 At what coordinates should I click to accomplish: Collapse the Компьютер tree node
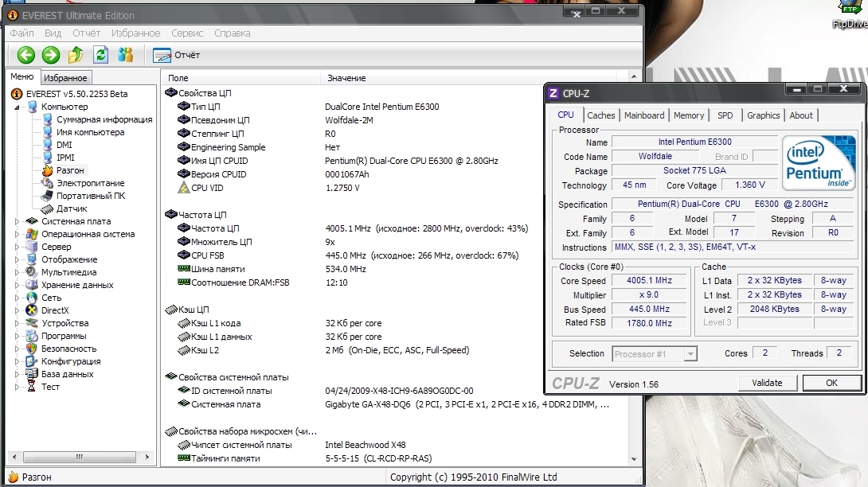17,107
